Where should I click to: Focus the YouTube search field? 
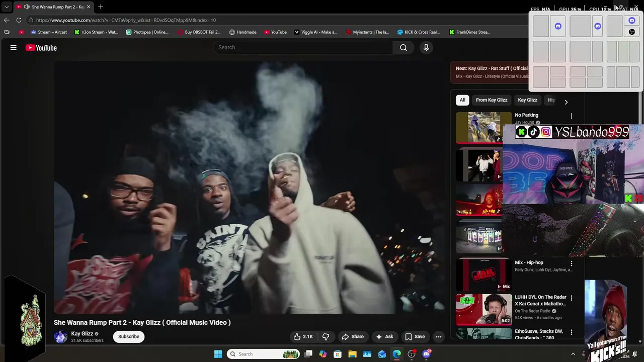[x=303, y=47]
